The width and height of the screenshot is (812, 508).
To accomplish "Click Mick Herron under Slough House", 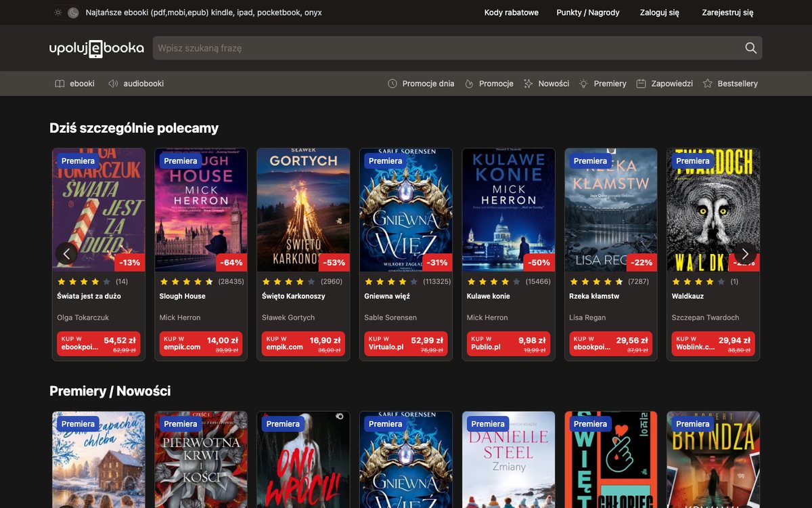I will [180, 318].
